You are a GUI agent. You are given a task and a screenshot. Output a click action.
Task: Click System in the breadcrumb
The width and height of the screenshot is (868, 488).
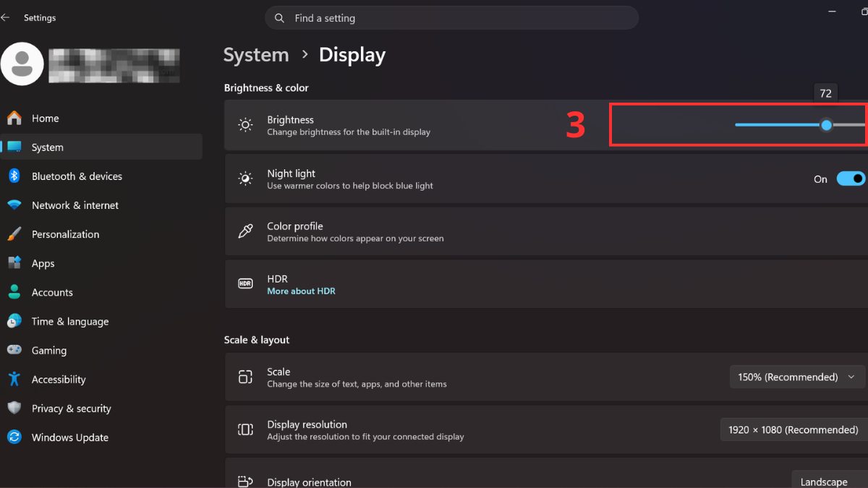pos(256,55)
